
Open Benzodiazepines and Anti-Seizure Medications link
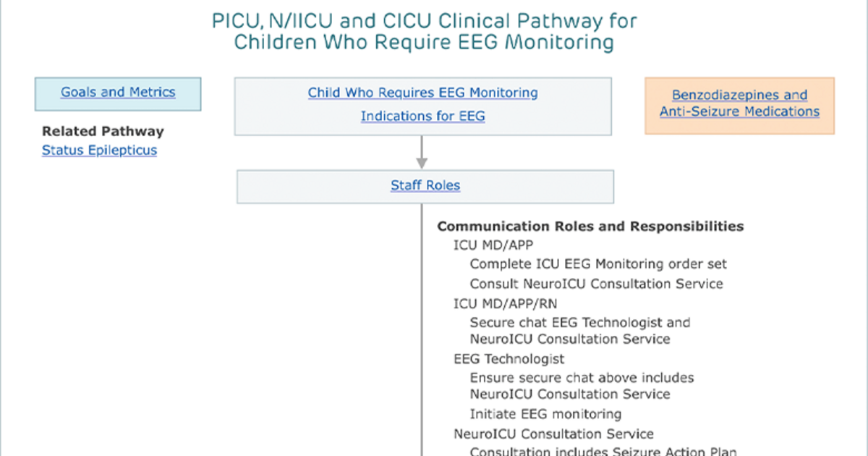click(739, 104)
